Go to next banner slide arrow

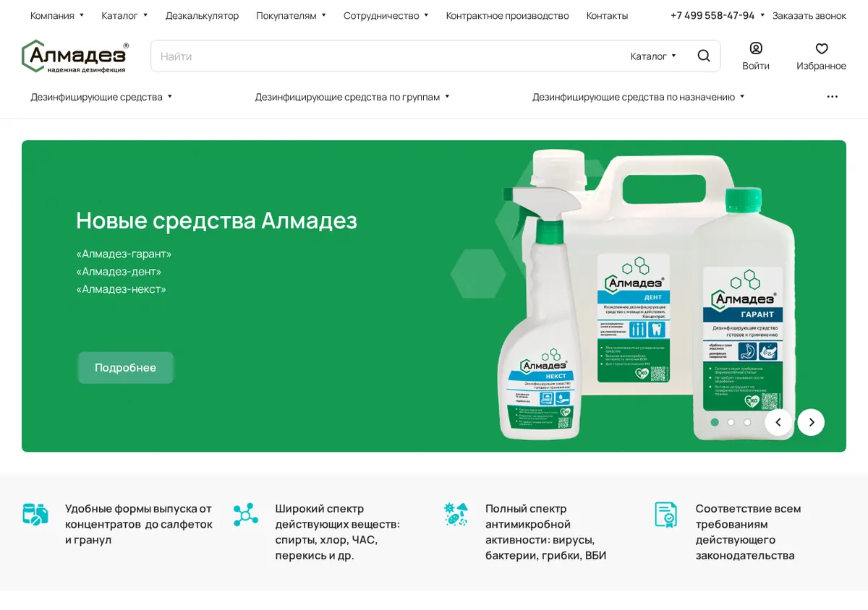coord(811,422)
